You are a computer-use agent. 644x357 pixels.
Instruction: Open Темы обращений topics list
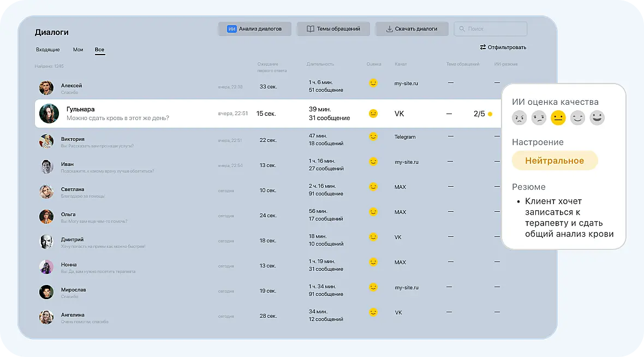[333, 29]
